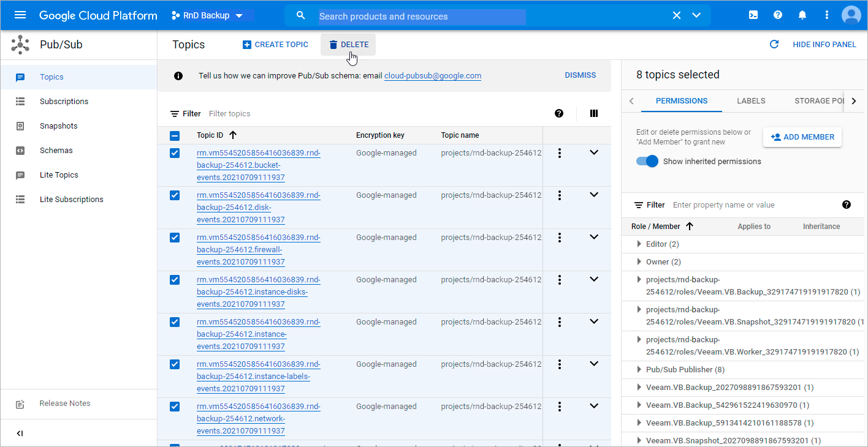This screenshot has height=447, width=868.
Task: Open the topics table filter help icon
Action: coord(559,113)
